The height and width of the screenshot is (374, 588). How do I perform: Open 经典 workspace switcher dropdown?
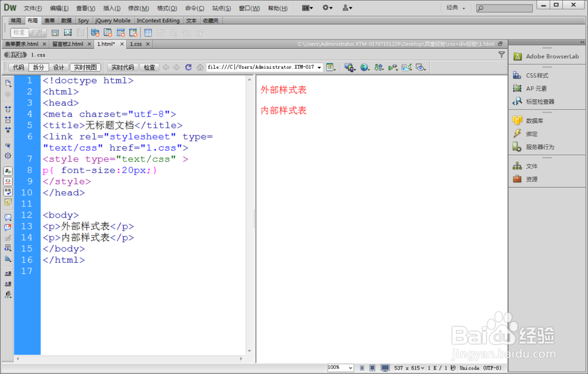(x=456, y=8)
